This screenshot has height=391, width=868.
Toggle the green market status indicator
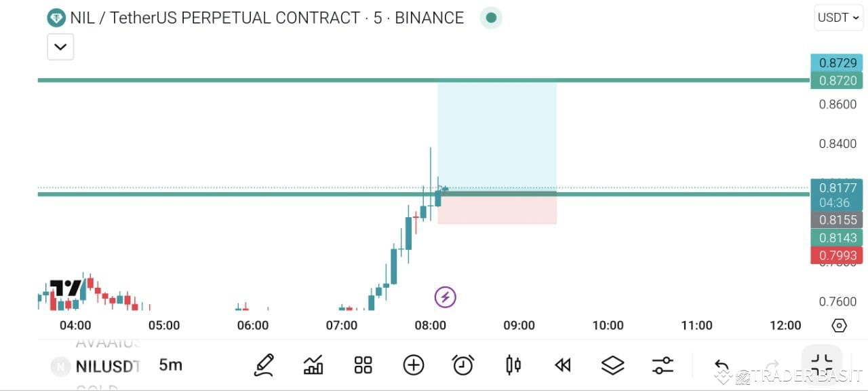491,18
